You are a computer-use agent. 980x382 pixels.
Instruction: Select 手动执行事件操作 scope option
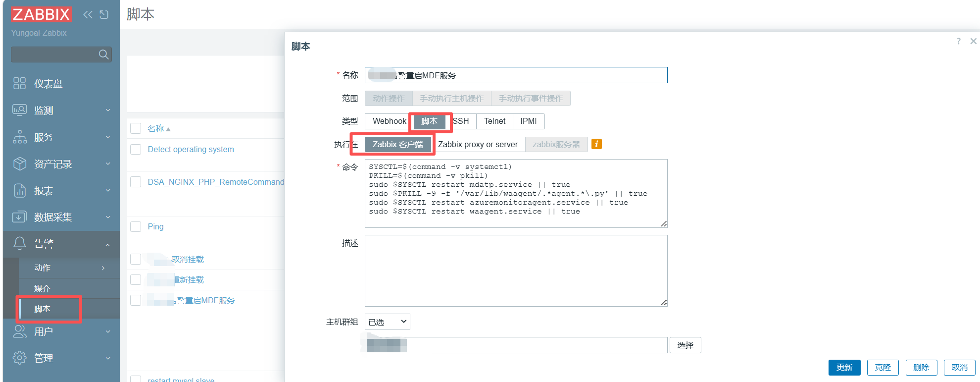coord(531,98)
